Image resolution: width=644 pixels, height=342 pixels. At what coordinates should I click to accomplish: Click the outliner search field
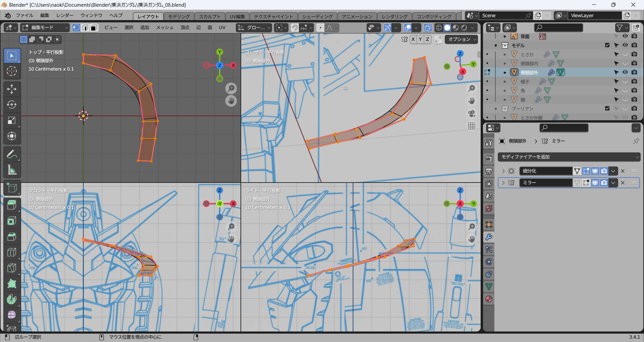[x=558, y=28]
